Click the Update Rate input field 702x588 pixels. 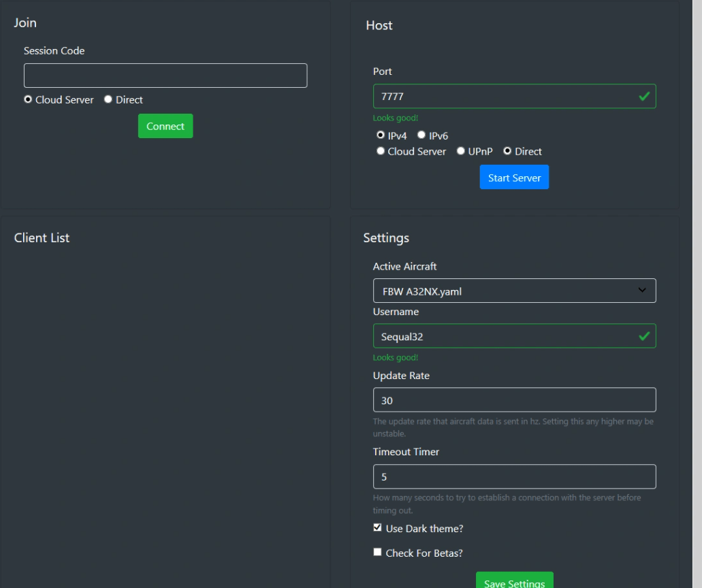click(514, 400)
